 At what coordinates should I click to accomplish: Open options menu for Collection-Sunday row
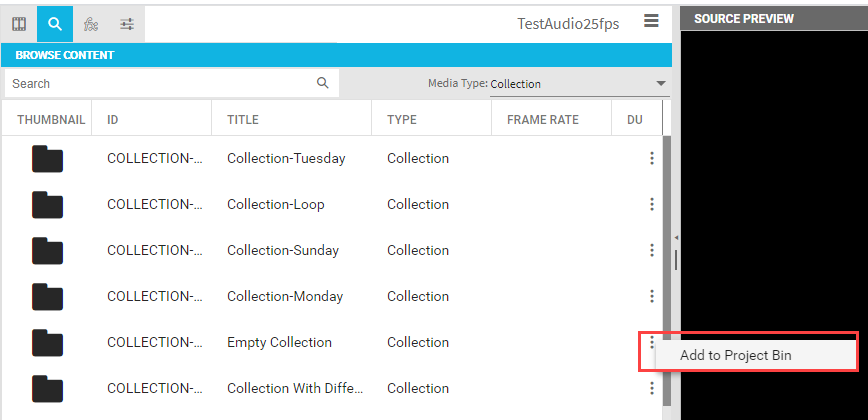click(x=652, y=250)
